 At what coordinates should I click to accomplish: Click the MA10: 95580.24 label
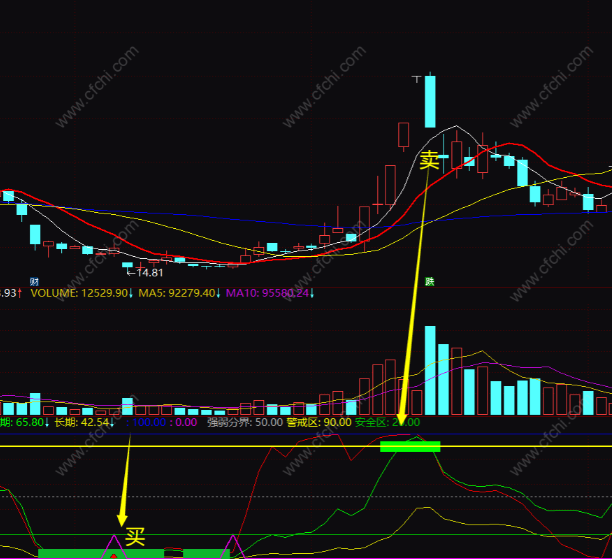[268, 293]
